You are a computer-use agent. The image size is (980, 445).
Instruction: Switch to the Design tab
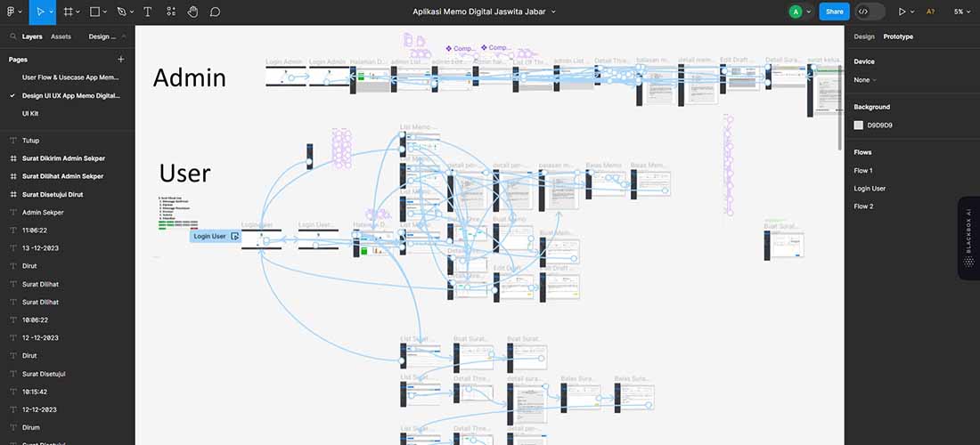(864, 36)
